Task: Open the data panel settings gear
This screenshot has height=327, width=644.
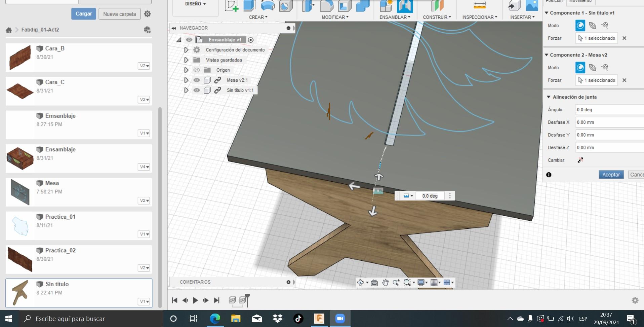Action: click(x=147, y=14)
